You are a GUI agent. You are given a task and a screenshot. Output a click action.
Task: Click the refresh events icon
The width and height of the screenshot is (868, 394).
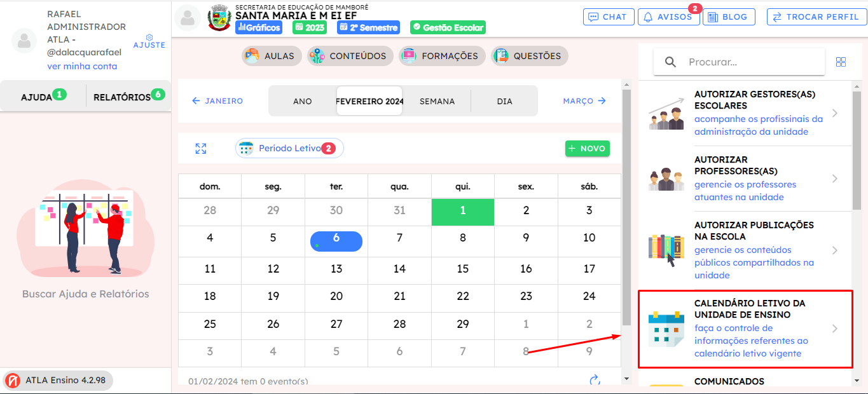point(595,380)
